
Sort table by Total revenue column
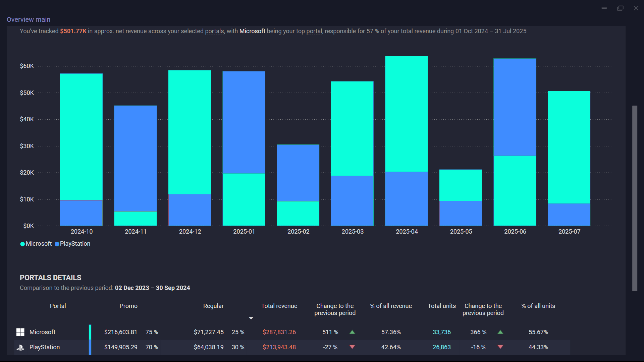[279, 306]
